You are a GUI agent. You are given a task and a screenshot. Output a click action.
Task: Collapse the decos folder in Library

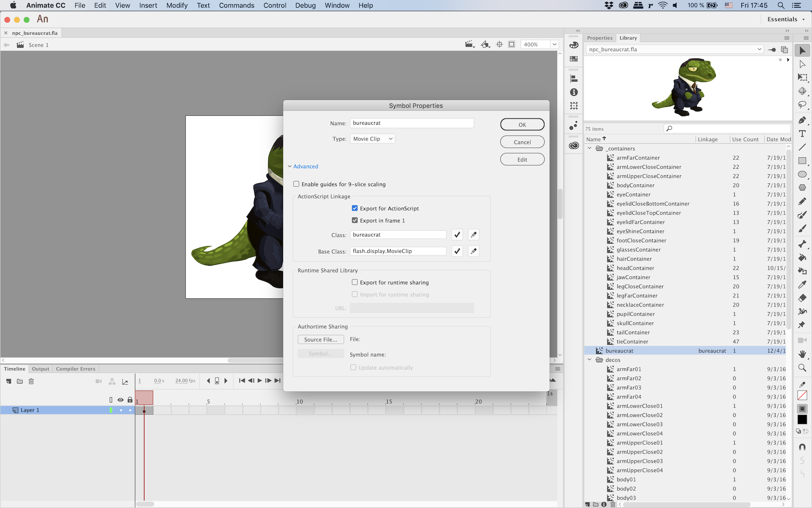coord(590,360)
